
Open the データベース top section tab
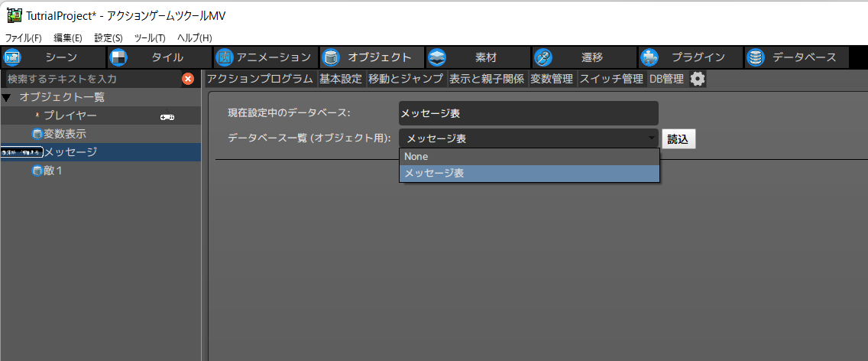[797, 57]
